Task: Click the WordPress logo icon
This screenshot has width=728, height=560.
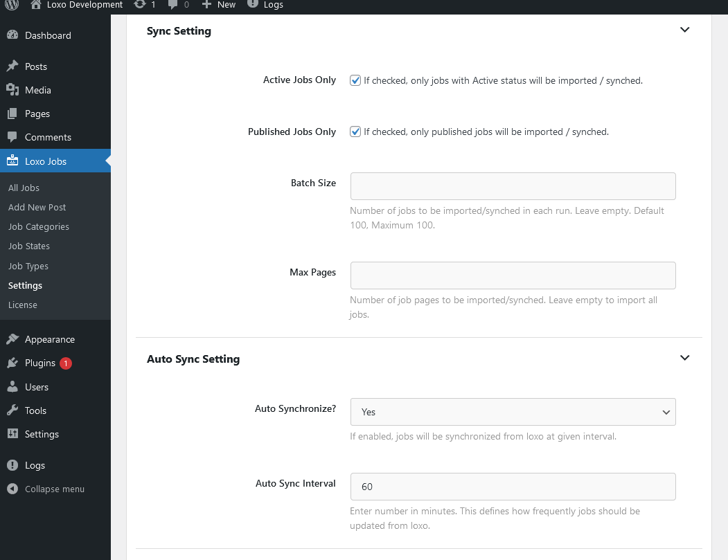Action: pyautogui.click(x=12, y=5)
